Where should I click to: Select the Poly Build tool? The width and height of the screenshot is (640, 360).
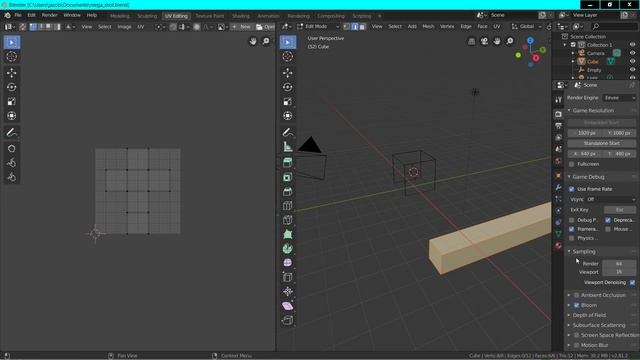(x=288, y=234)
